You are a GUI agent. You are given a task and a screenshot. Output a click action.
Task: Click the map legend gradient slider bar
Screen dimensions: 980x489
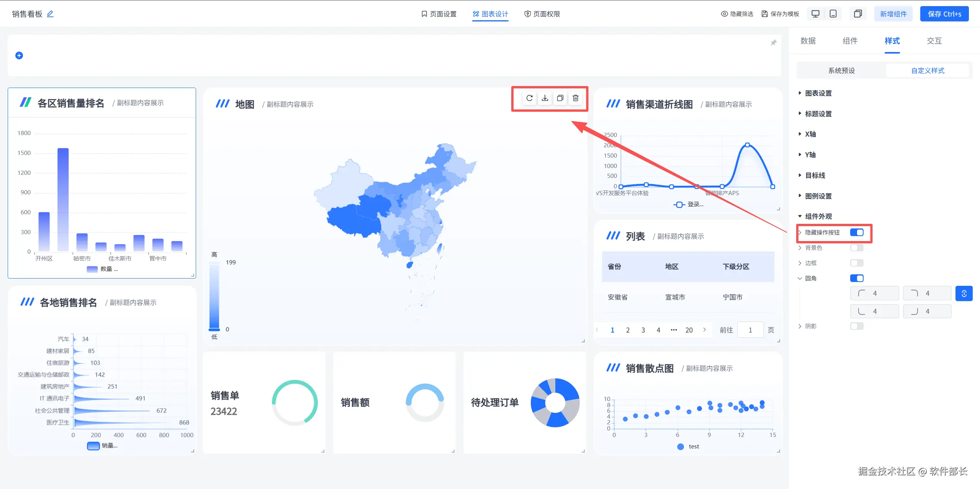pyautogui.click(x=214, y=296)
